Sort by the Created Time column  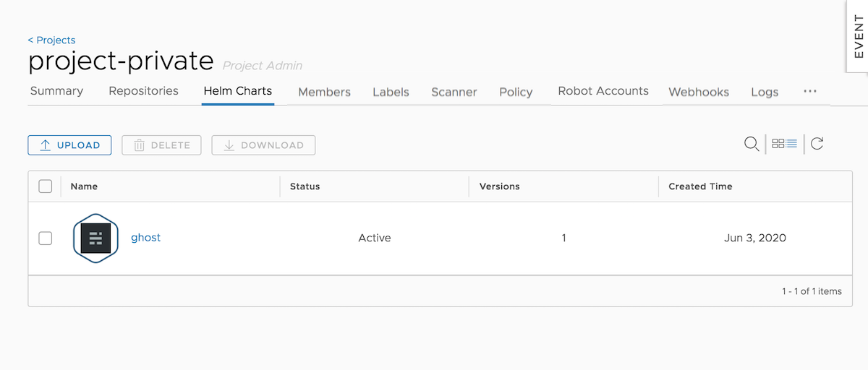pyautogui.click(x=699, y=186)
